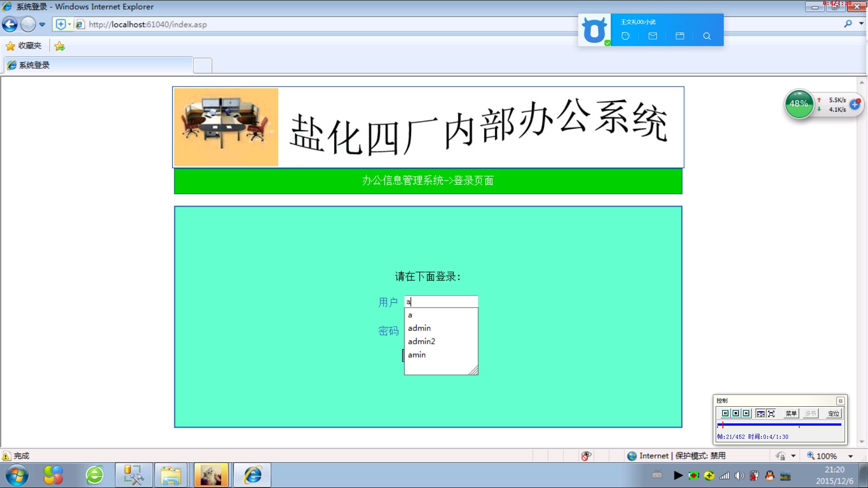Click the IE search magnifier icon

(x=848, y=24)
